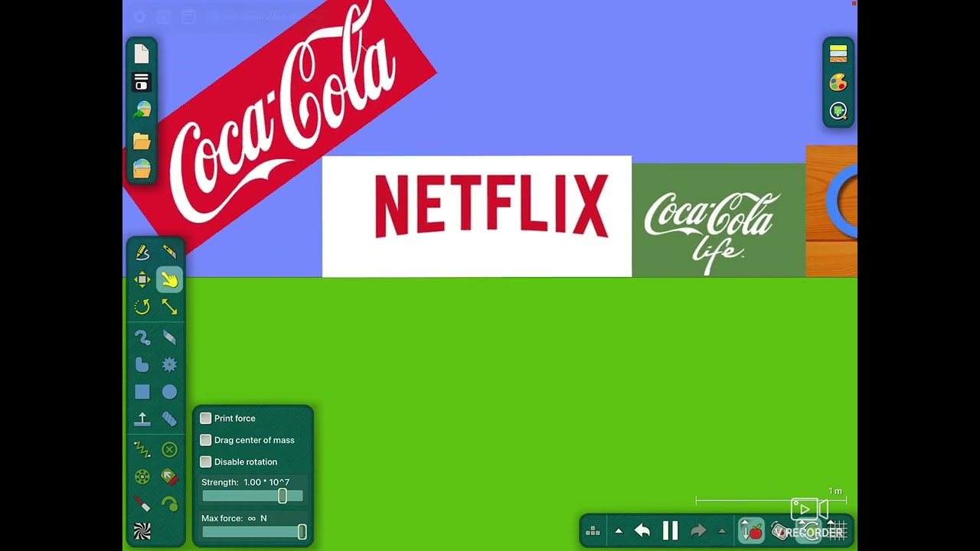Select the Move tool
Viewport: 980px width, 551px height.
142,279
